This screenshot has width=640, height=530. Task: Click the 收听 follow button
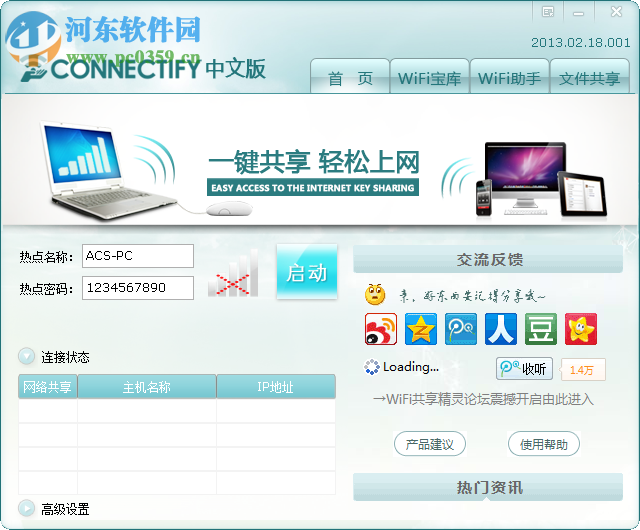tap(524, 369)
